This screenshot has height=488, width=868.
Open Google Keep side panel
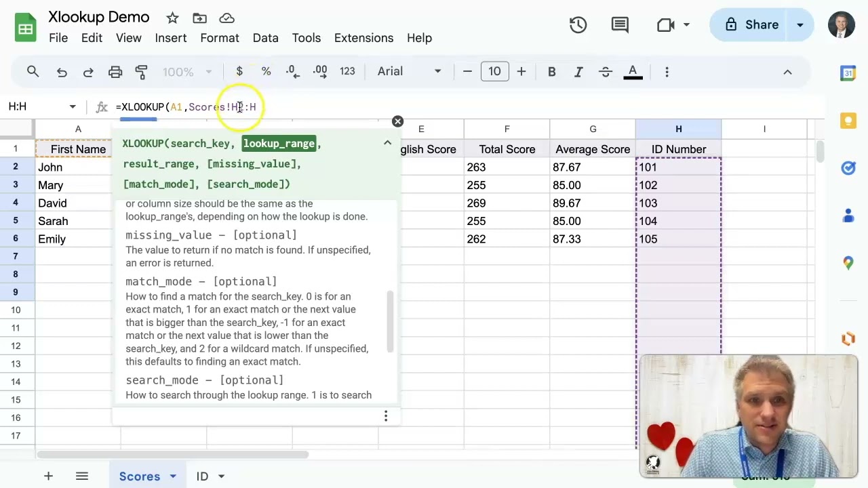coord(848,121)
